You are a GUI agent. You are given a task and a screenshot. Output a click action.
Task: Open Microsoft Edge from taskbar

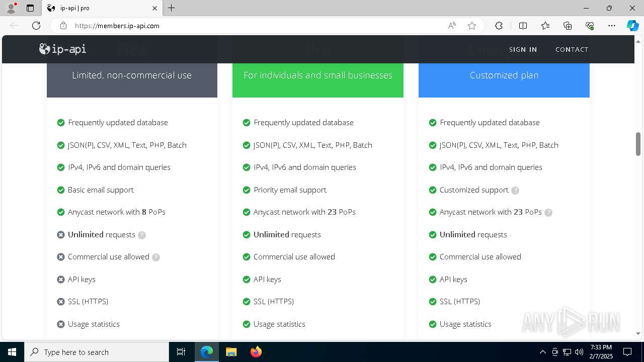[207, 352]
